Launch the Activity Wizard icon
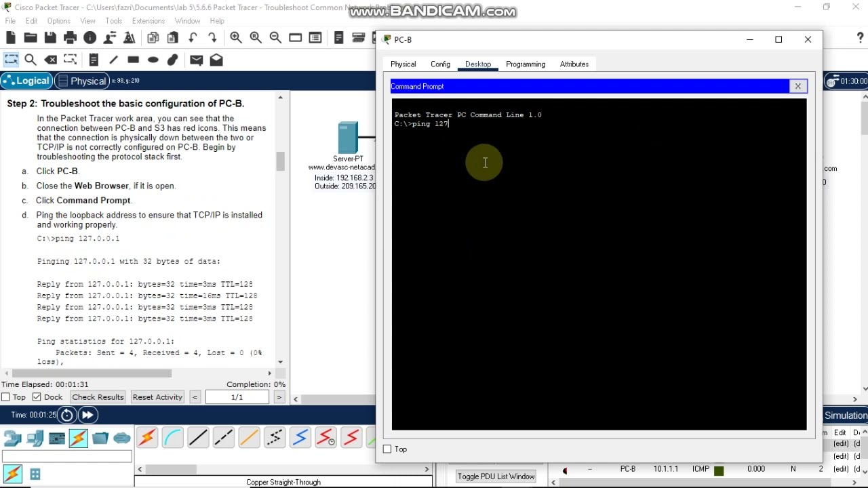Image resolution: width=868 pixels, height=488 pixels. pos(109,38)
